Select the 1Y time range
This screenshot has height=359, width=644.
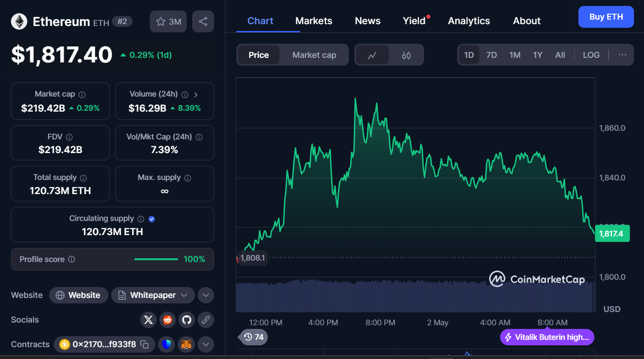538,55
